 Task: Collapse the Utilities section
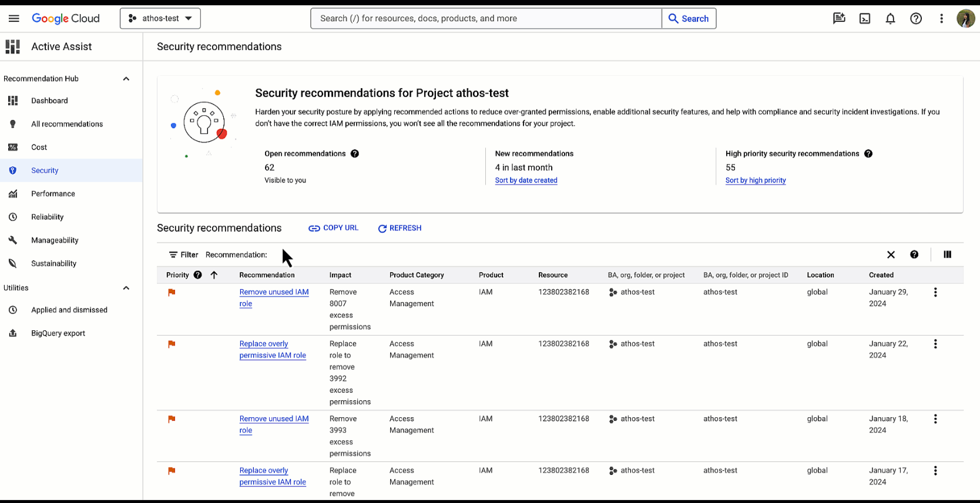tap(126, 288)
